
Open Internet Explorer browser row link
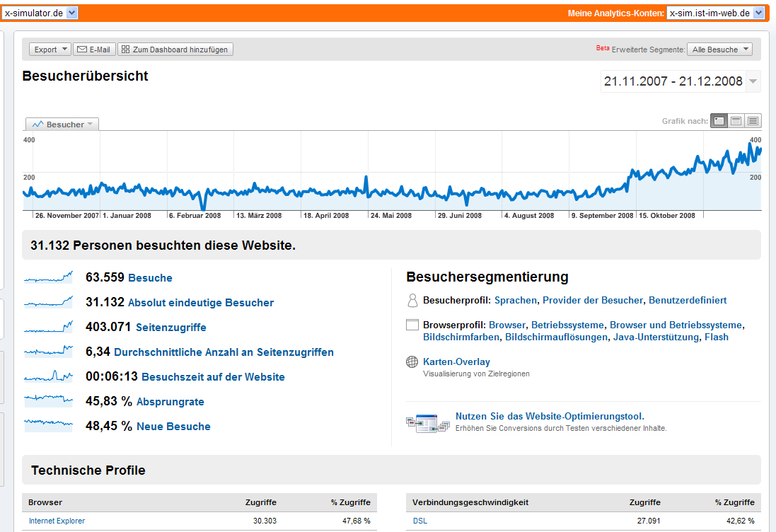pyautogui.click(x=57, y=521)
